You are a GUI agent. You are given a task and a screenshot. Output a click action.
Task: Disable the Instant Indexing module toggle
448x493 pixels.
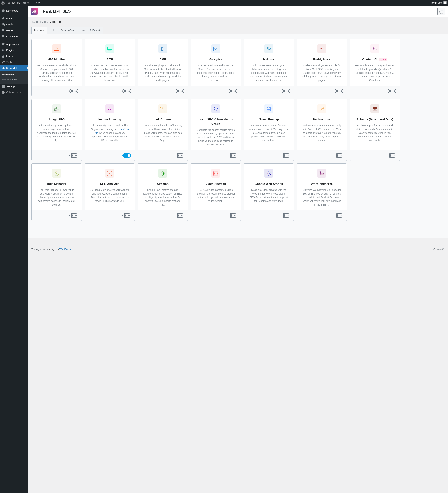127,155
